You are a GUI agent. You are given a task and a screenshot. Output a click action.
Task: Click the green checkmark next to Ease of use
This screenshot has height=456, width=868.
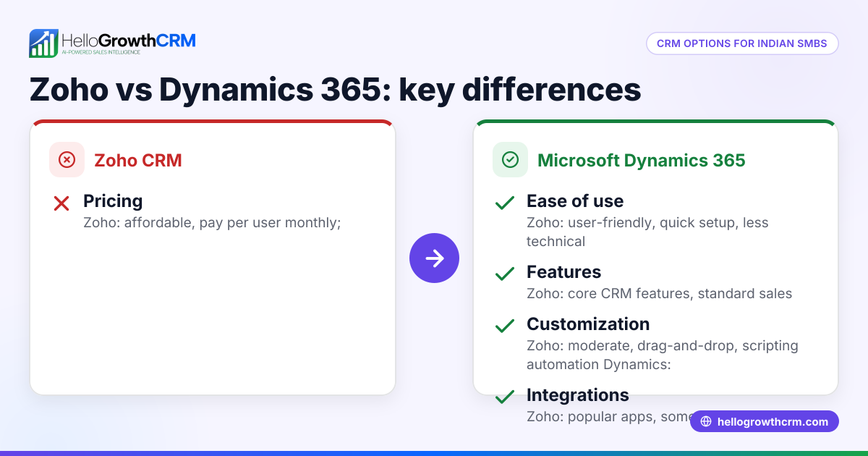click(505, 203)
